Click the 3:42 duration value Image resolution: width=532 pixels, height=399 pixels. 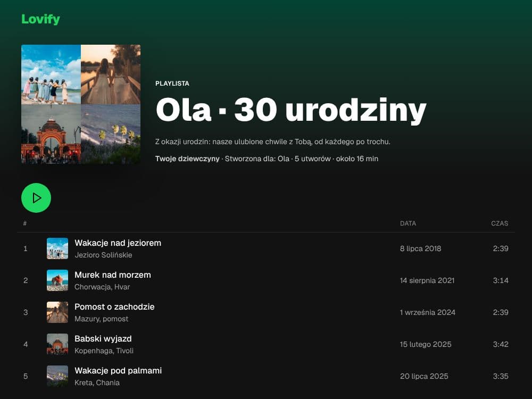tap(501, 344)
